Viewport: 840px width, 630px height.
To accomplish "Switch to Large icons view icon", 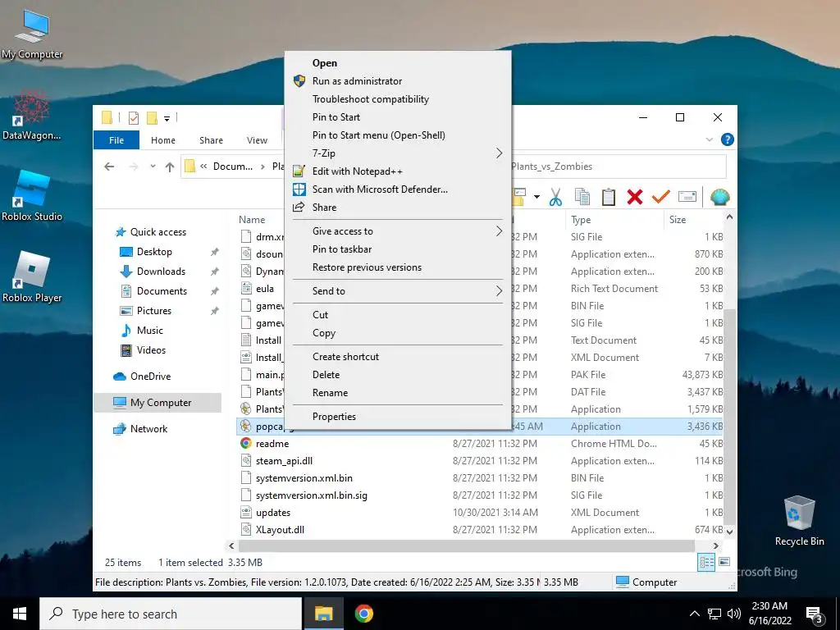I will pyautogui.click(x=724, y=562).
